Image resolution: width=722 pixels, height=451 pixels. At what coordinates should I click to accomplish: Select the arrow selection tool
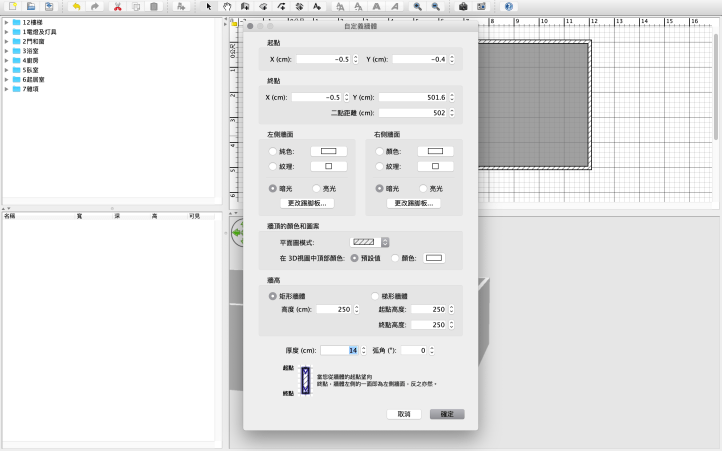208,6
